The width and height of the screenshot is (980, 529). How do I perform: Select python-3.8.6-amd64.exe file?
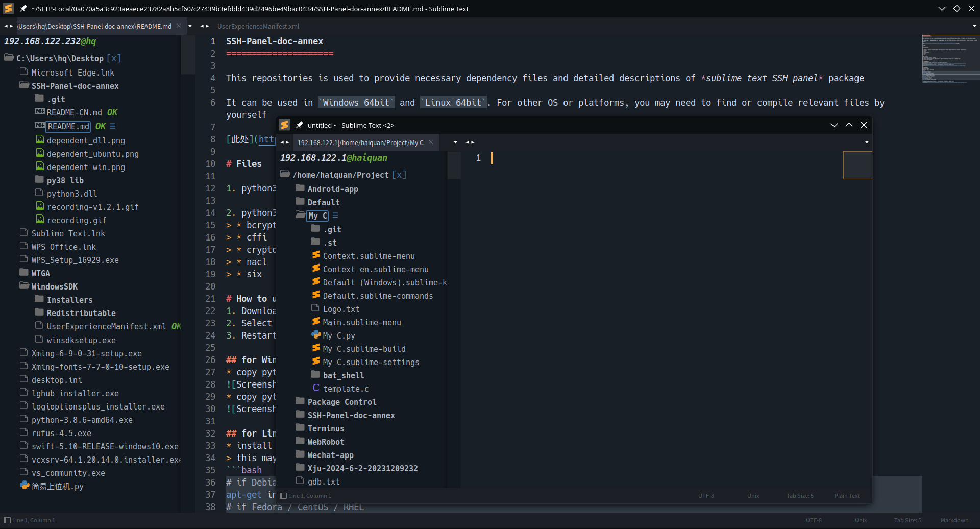82,420
